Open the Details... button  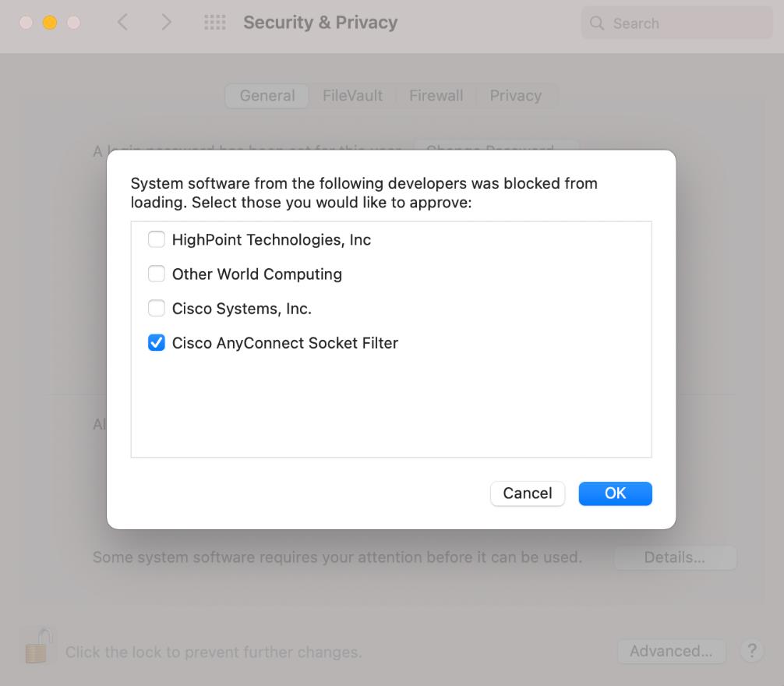click(674, 557)
